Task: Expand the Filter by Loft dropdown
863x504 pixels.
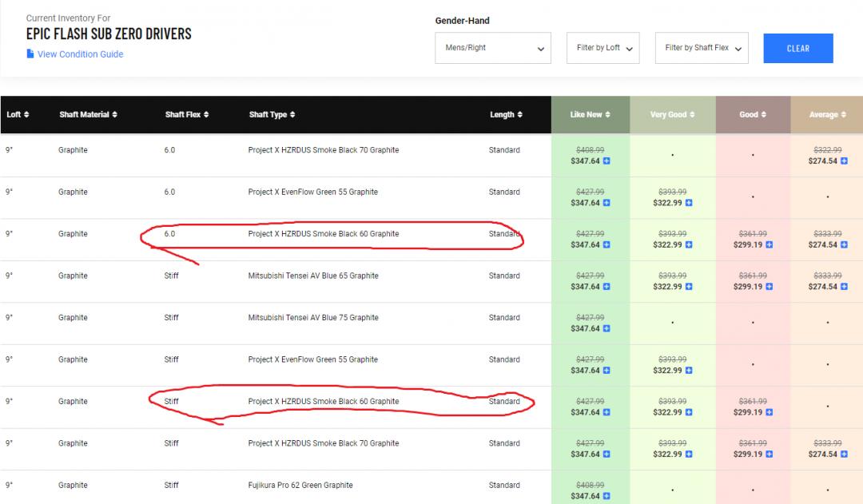Action: (x=603, y=48)
